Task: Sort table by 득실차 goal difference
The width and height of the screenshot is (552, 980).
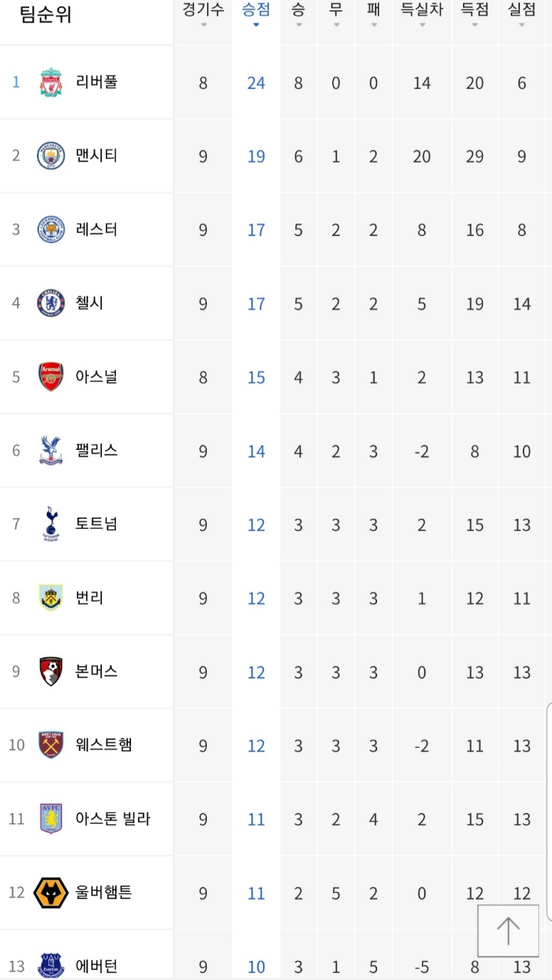Action: 422,12
